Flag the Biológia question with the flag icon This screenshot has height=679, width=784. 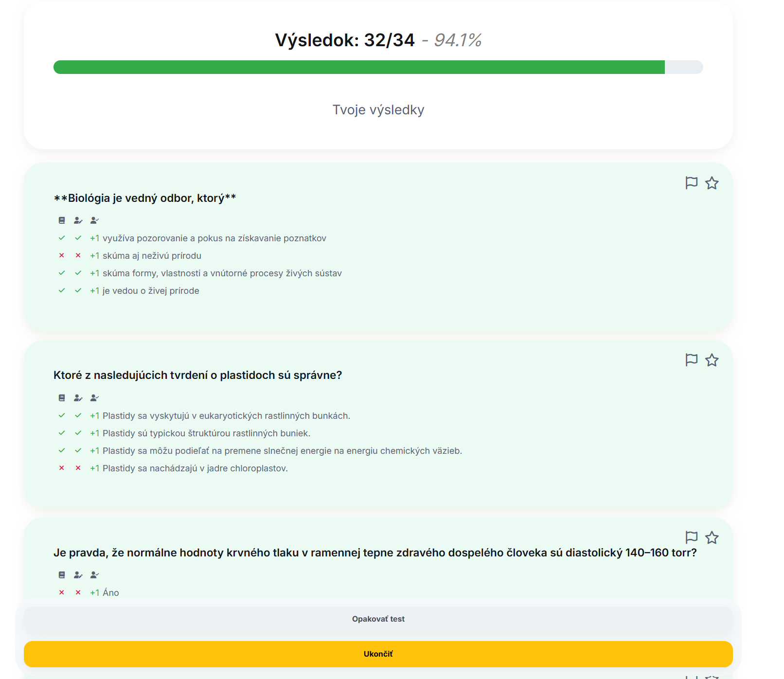691,183
